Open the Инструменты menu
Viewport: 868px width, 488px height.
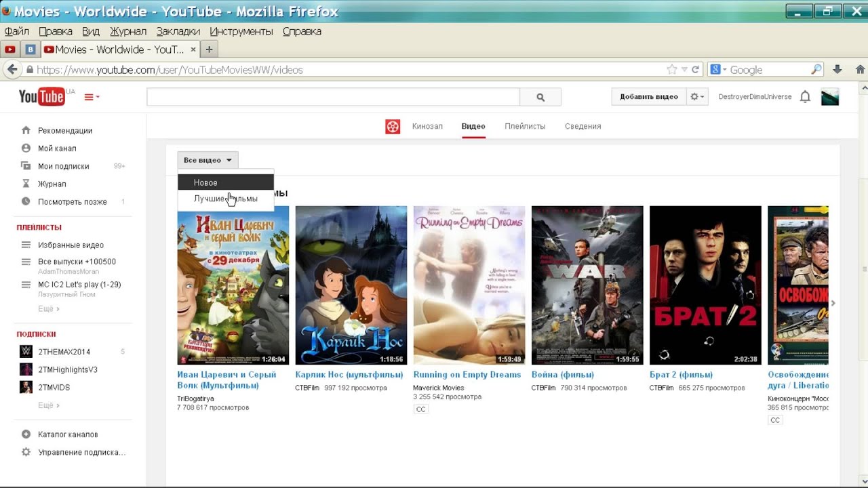241,31
